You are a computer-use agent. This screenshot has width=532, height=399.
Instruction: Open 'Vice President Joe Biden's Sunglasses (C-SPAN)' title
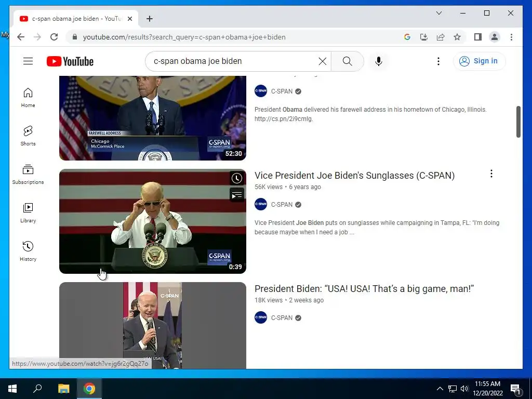[354, 176]
